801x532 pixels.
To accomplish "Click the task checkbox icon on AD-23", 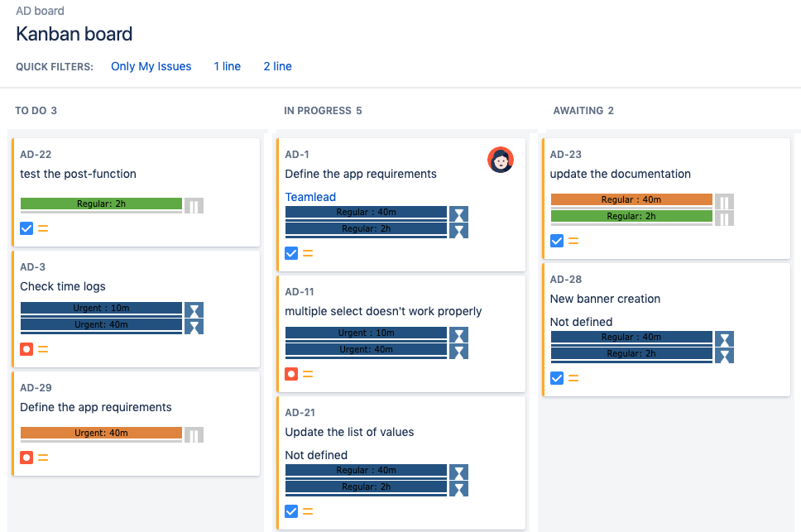I will point(557,241).
